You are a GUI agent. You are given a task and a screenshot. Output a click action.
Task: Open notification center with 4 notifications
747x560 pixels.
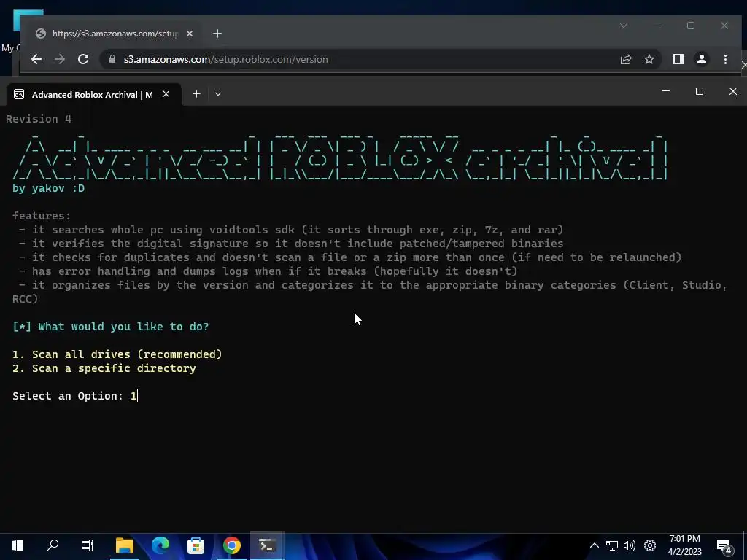724,546
